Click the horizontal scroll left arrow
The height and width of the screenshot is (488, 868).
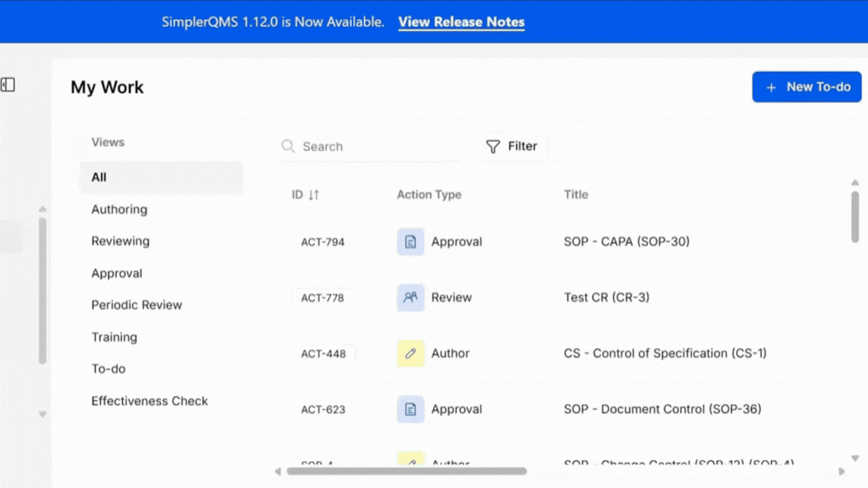[x=277, y=471]
